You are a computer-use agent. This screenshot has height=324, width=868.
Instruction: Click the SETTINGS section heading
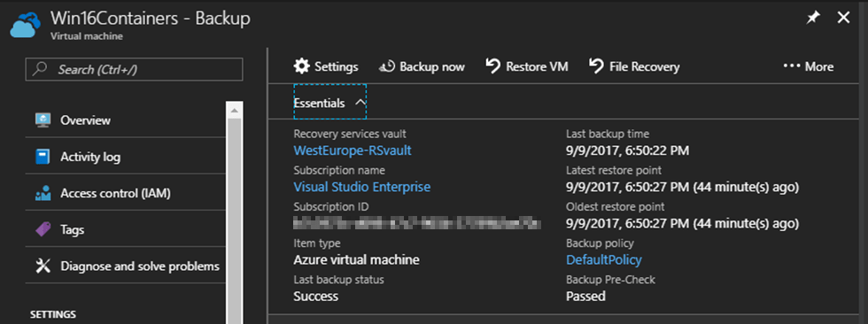[x=52, y=314]
